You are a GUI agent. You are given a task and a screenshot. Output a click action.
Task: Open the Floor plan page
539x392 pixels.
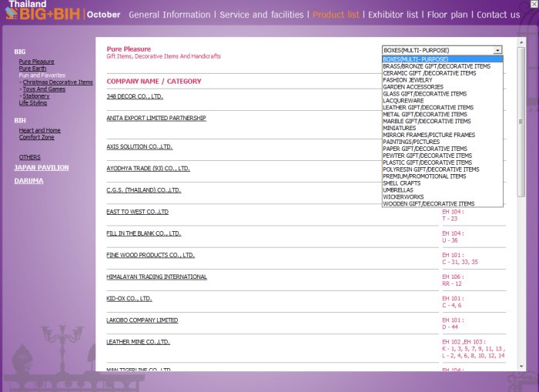447,15
